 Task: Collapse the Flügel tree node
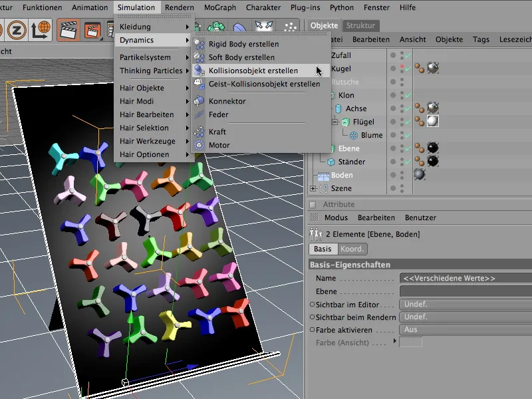336,122
